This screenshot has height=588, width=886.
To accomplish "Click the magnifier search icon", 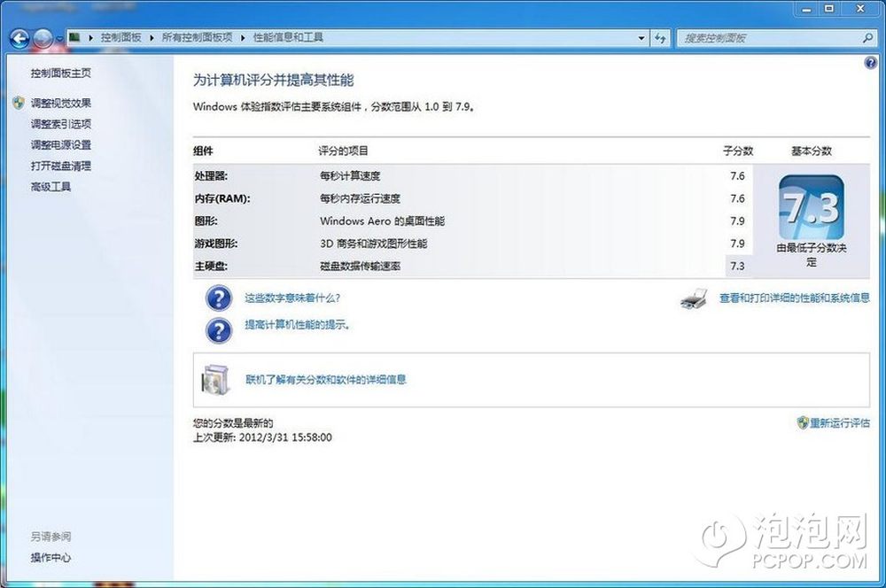I will click(x=868, y=38).
